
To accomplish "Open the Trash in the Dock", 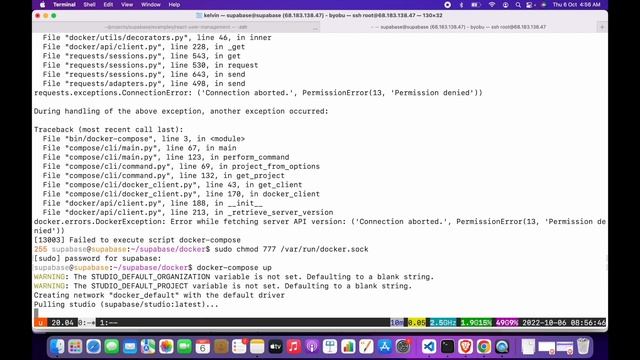I will pyautogui.click(x=584, y=347).
